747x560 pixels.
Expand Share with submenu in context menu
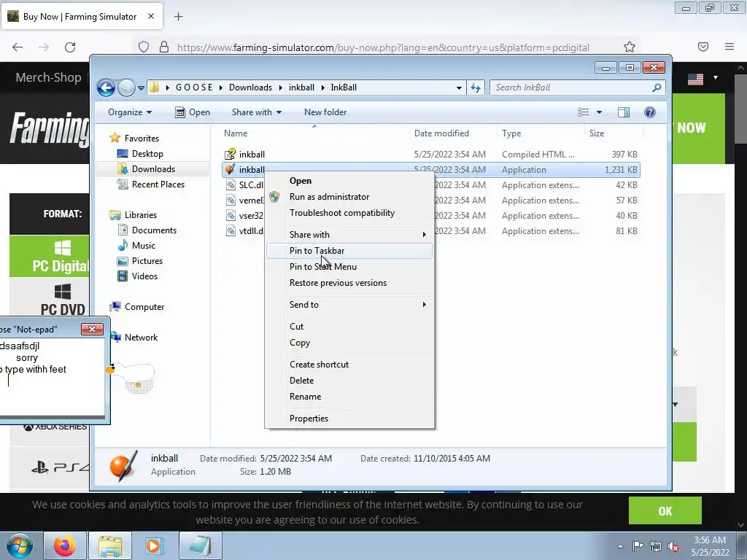[x=349, y=235]
